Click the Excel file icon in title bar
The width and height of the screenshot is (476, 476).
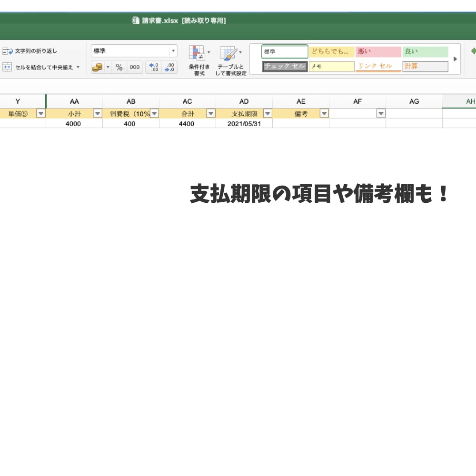(x=135, y=20)
